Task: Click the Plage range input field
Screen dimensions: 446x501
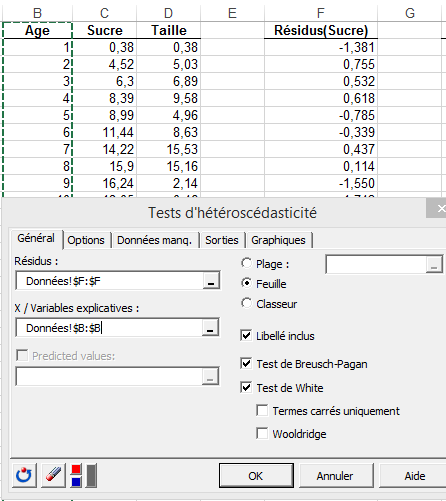Action: tap(376, 265)
